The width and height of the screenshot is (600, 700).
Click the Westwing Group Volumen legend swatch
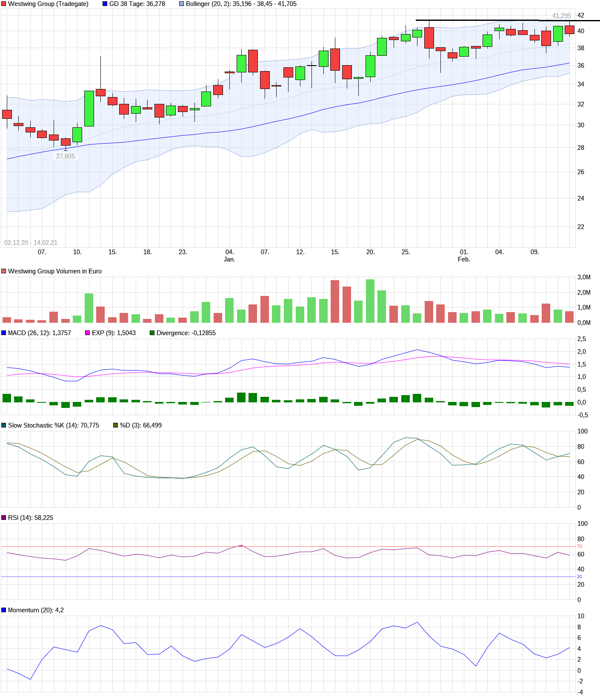tap(4, 271)
